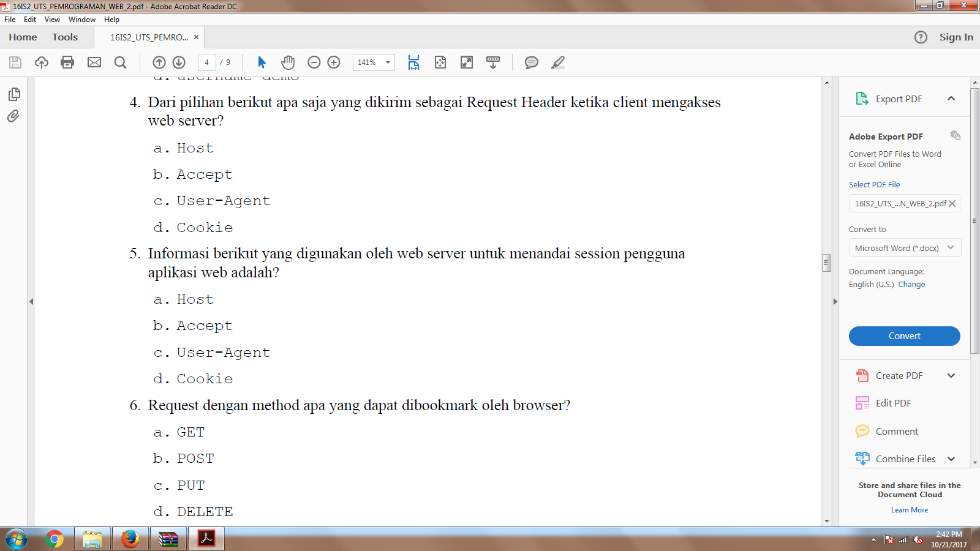Click the Learn More link

[910, 510]
